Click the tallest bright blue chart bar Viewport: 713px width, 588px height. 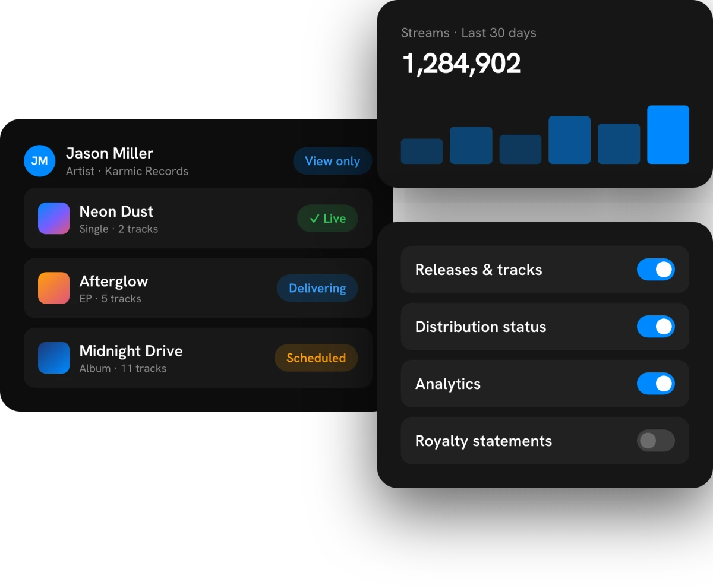click(668, 135)
